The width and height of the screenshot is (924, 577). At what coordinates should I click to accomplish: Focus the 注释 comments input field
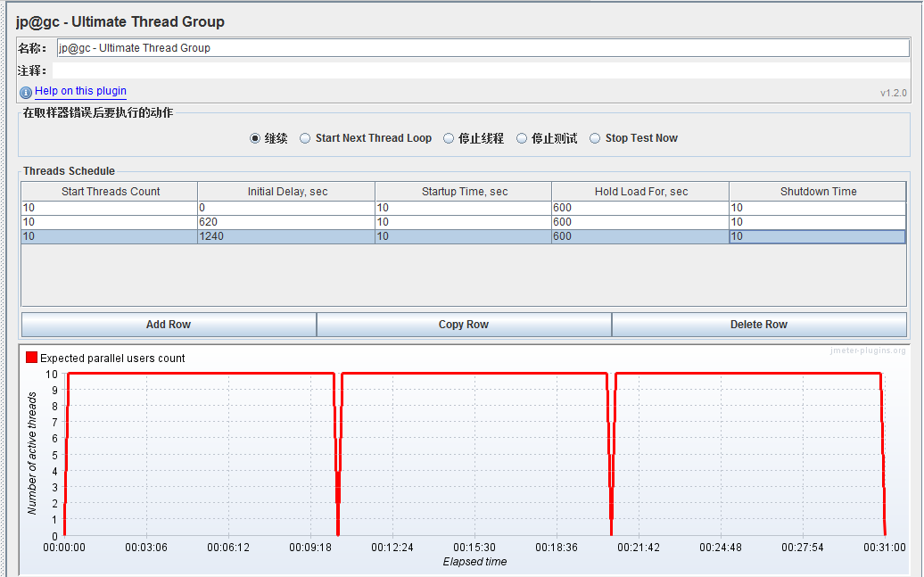click(481, 70)
